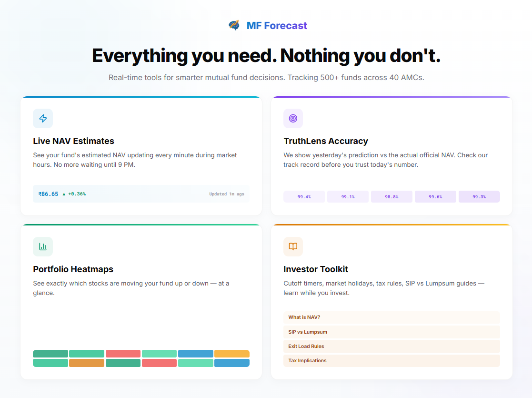This screenshot has height=398, width=532.
Task: Click the top-row red heatmap tile
Action: [x=123, y=354]
